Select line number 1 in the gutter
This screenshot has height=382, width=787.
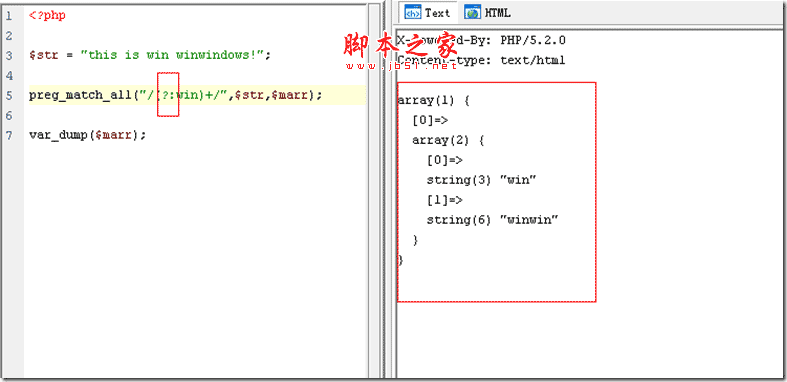pos(9,16)
